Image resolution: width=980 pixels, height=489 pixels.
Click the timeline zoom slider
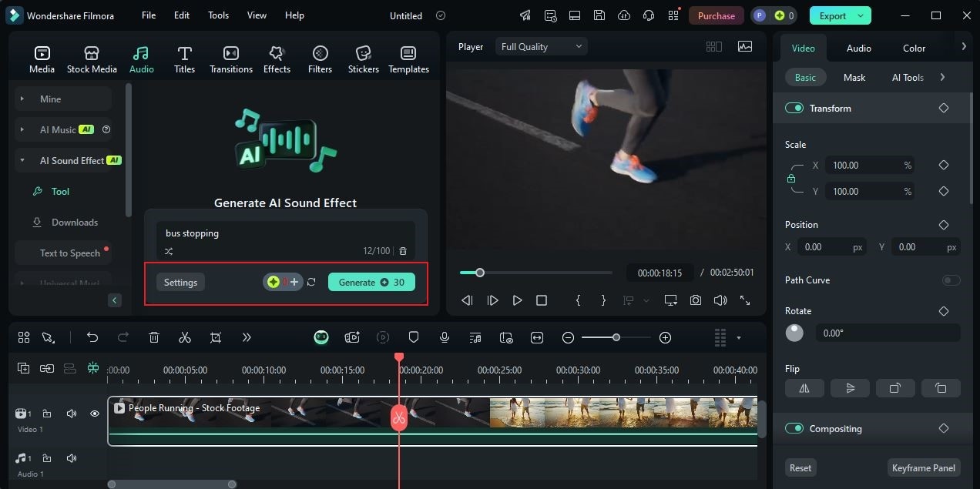[x=616, y=337]
